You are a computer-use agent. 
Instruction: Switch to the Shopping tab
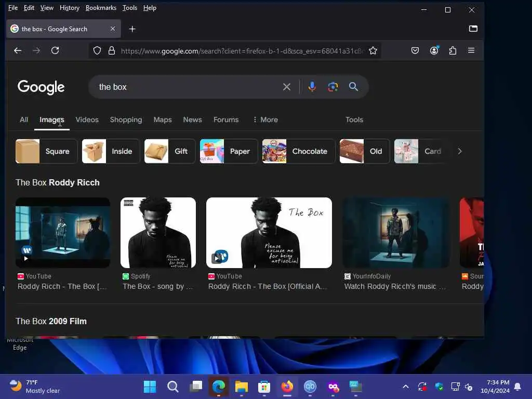pyautogui.click(x=126, y=120)
